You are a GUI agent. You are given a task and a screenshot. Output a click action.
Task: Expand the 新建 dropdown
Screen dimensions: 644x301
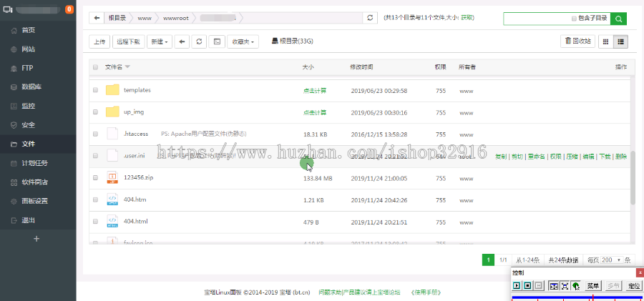tap(160, 42)
